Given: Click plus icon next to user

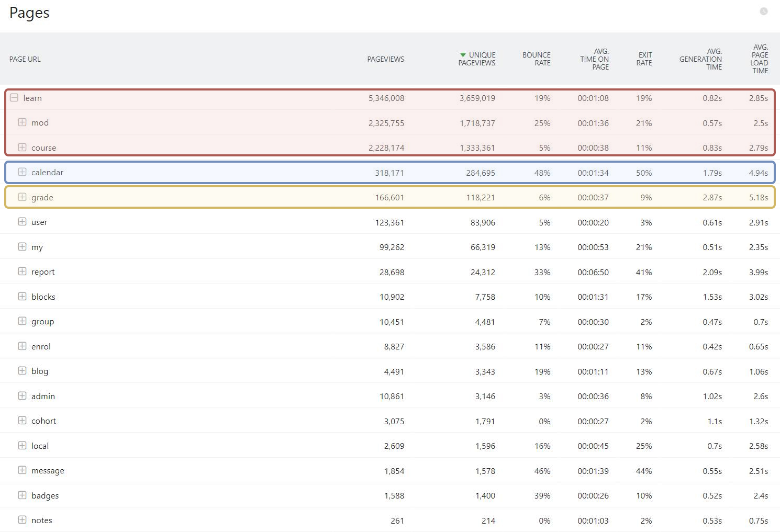Looking at the screenshot, I should point(22,222).
